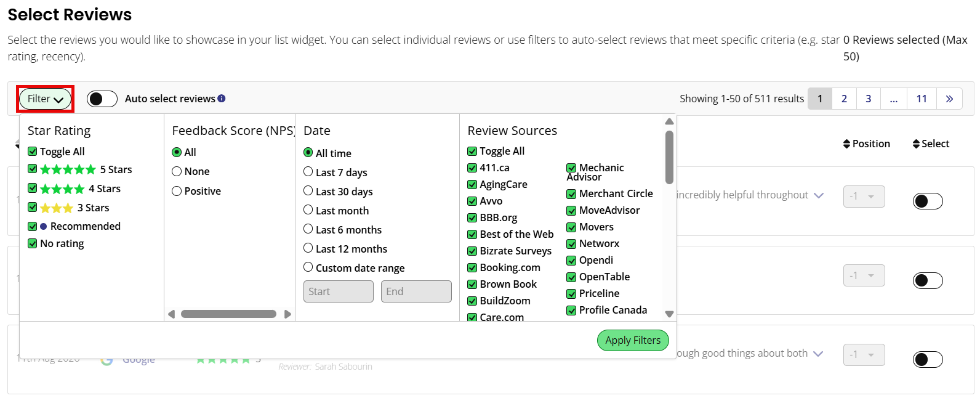The width and height of the screenshot is (980, 398).
Task: Click the Position column sort icon
Action: click(x=847, y=144)
